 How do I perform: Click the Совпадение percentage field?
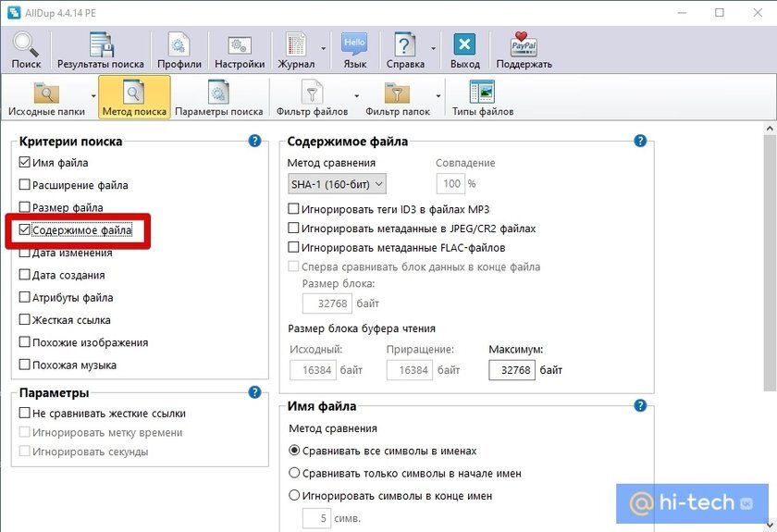[x=451, y=183]
